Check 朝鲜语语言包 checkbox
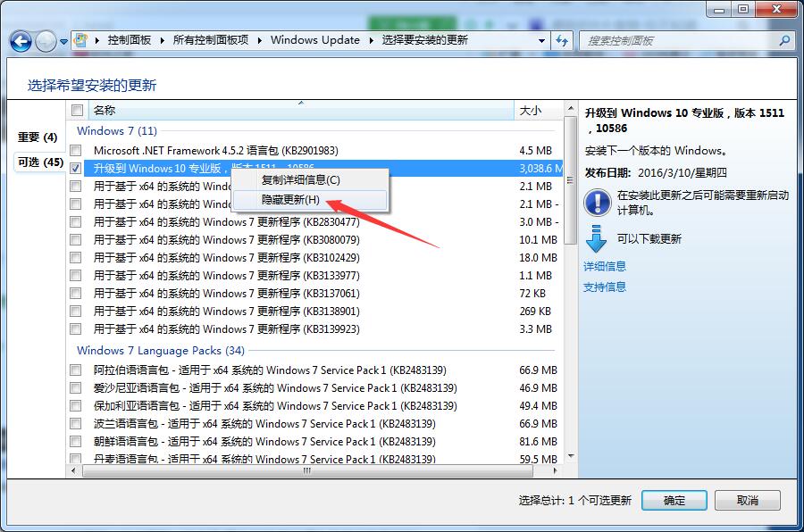Screen dimensions: 804x532 (x=76, y=441)
